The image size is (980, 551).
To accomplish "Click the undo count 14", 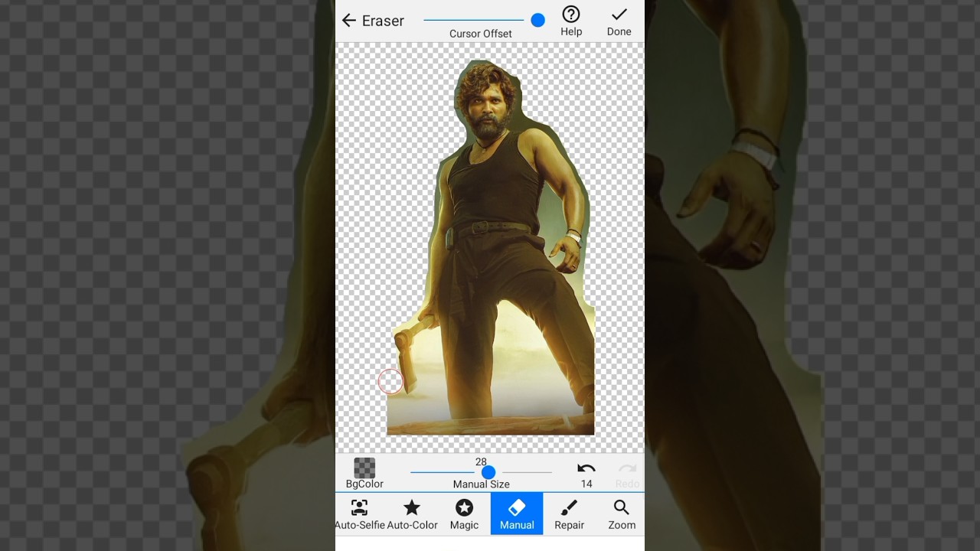I will pyautogui.click(x=586, y=484).
